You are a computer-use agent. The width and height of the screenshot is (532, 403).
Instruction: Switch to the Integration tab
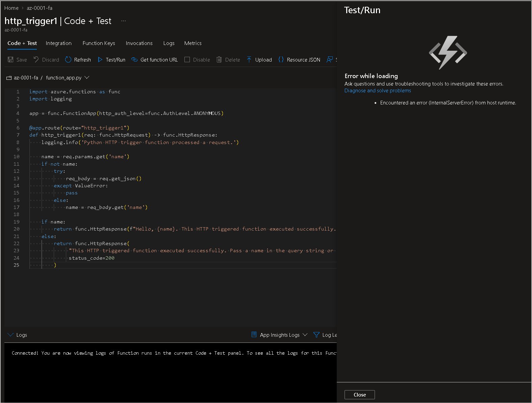tap(58, 43)
